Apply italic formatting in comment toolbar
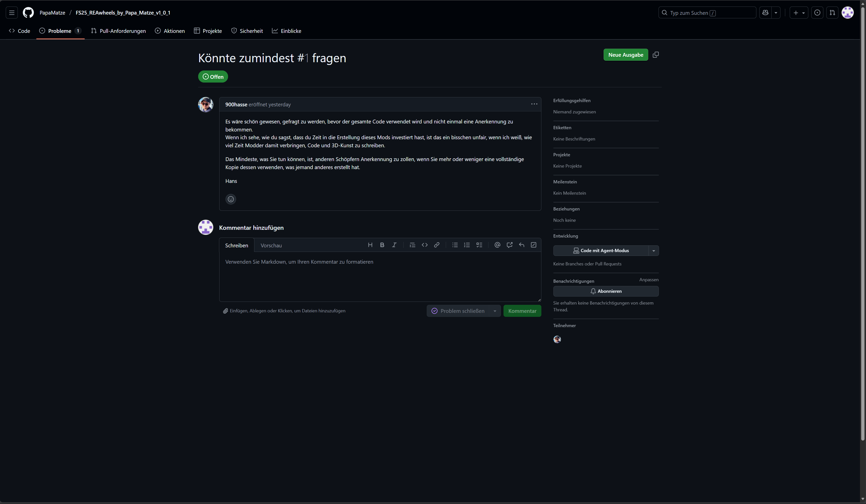Image resolution: width=866 pixels, height=504 pixels. coord(394,245)
